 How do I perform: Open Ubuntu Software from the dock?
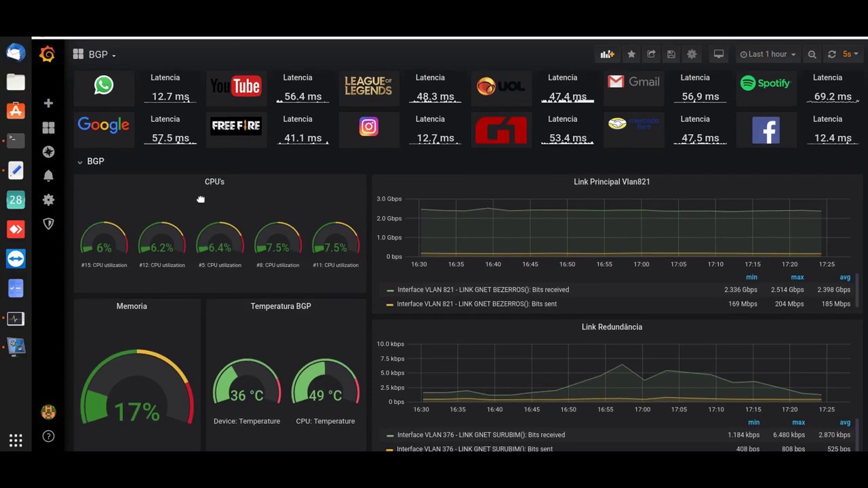tap(16, 111)
